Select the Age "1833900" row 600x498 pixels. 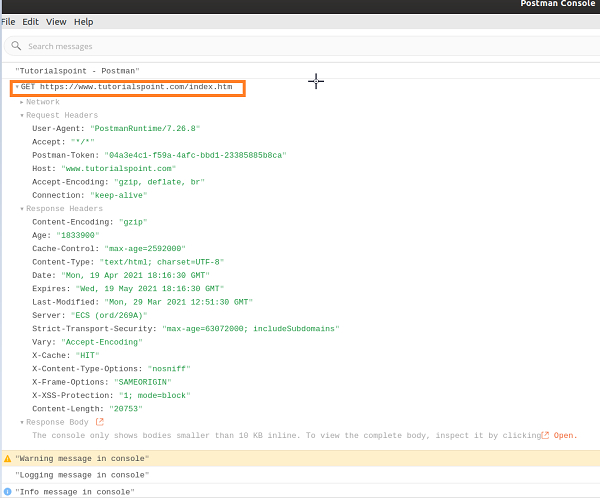(x=65, y=235)
